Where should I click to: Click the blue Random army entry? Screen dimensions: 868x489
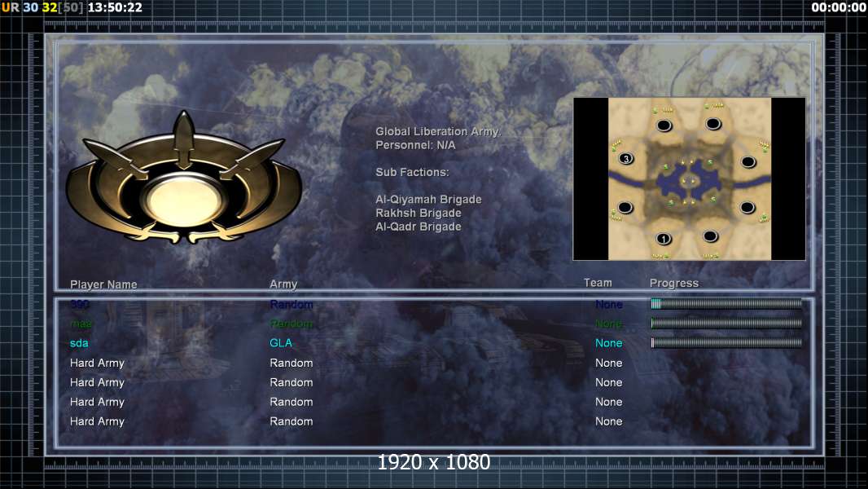coord(292,305)
